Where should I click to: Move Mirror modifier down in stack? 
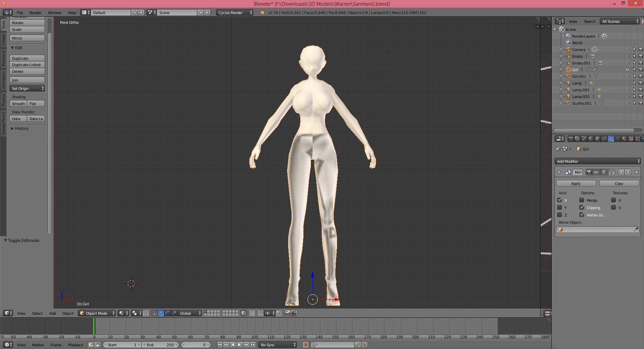tap(628, 172)
